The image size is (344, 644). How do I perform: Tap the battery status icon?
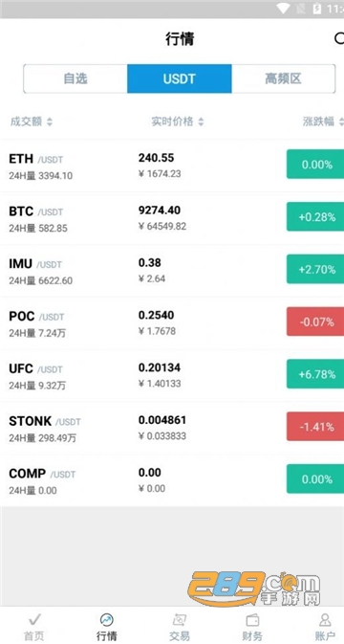coord(317,9)
